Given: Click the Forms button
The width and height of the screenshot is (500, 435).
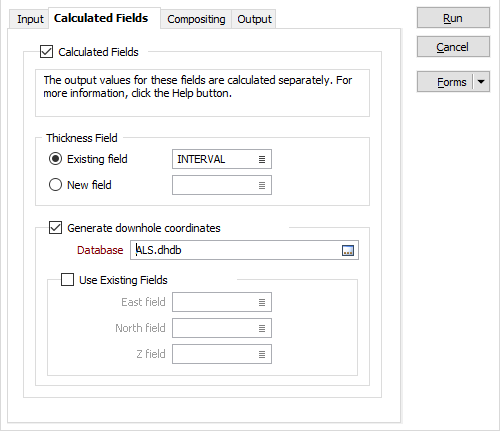Looking at the screenshot, I should tap(445, 82).
